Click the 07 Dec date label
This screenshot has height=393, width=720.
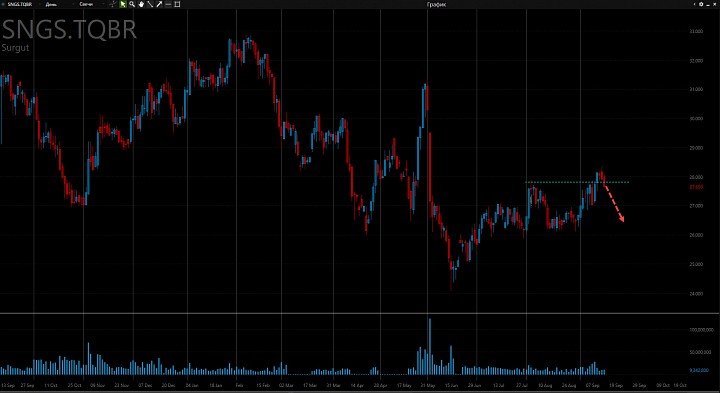pyautogui.click(x=145, y=385)
